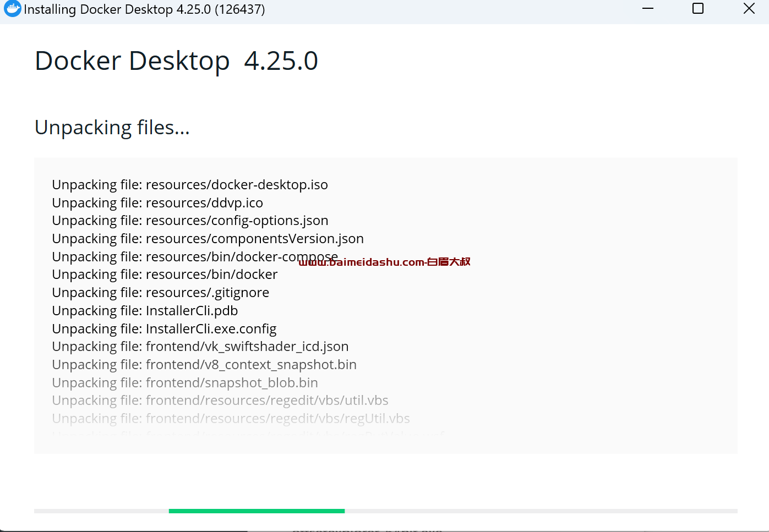The width and height of the screenshot is (769, 532).
Task: Select the resources/bin/docker-compose log line
Action: (x=195, y=257)
